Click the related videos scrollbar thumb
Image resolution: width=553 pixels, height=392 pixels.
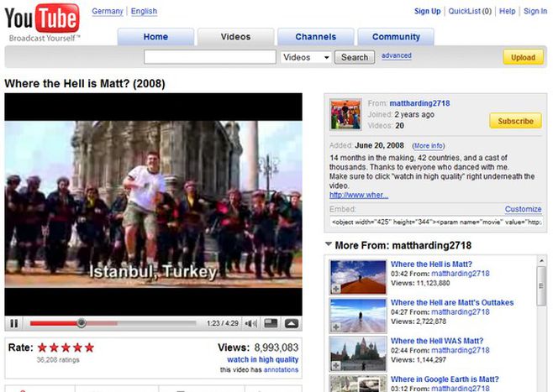(x=541, y=285)
